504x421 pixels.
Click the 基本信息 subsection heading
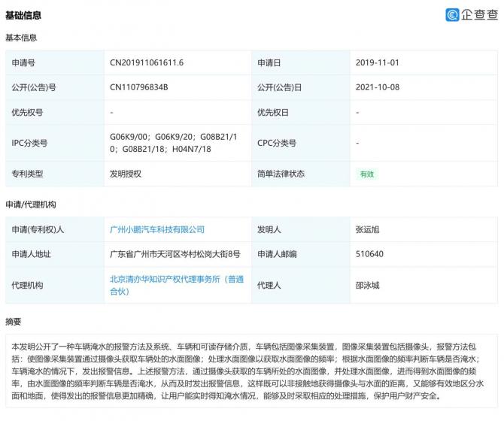(x=21, y=38)
